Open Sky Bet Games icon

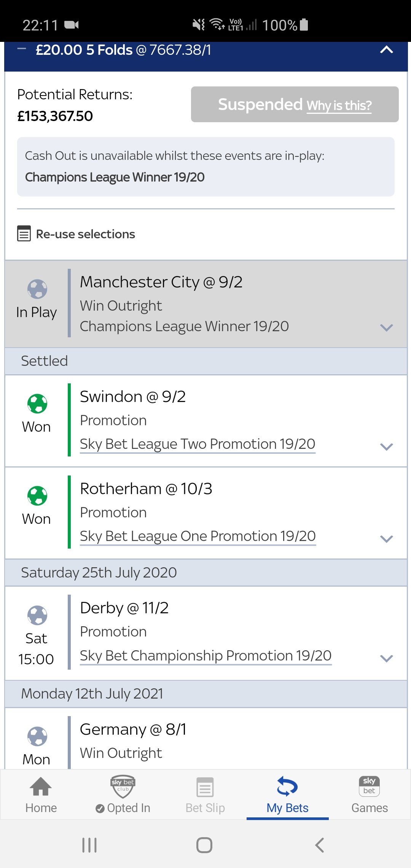[x=369, y=786]
